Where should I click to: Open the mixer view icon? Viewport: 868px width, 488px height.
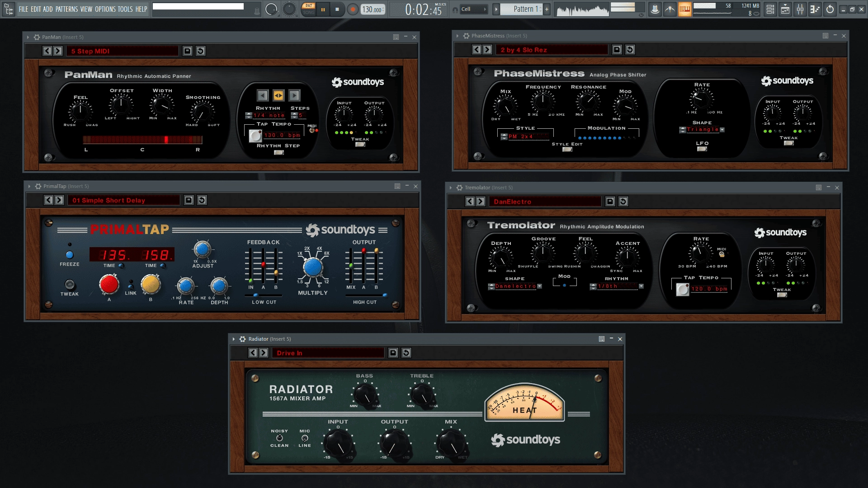[800, 9]
